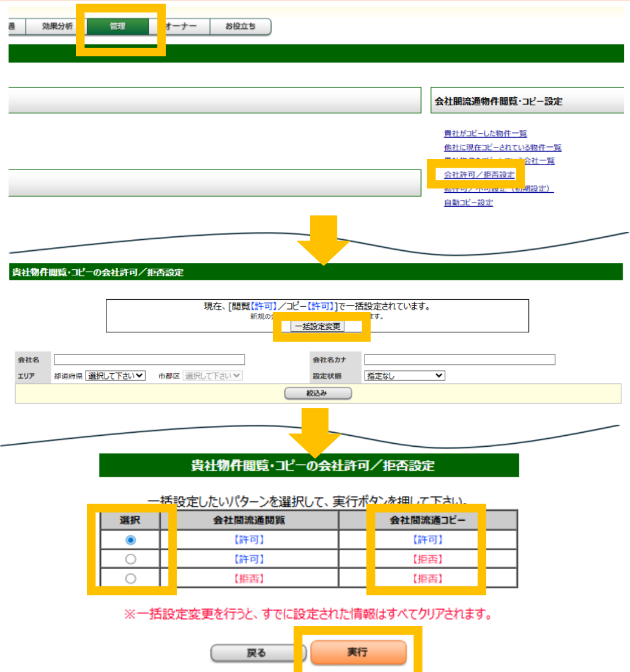630x672 pixels.
Task: Open the 自動コピー設定 link
Action: (468, 203)
